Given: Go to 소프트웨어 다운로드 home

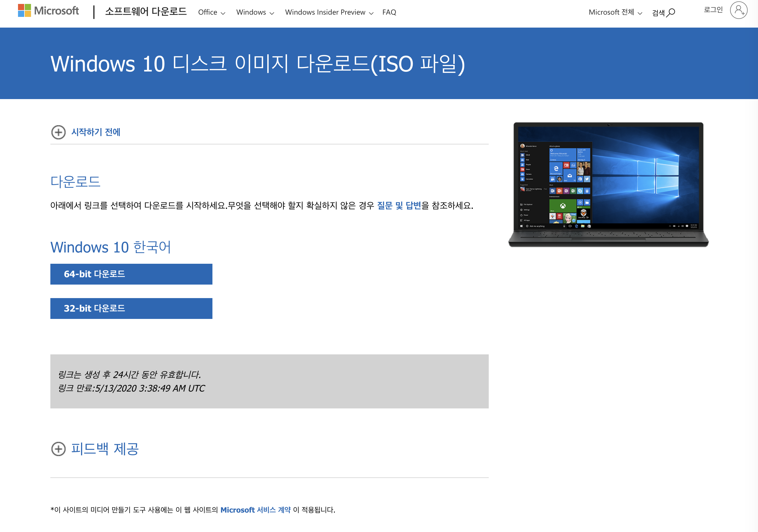Looking at the screenshot, I should click(x=145, y=12).
